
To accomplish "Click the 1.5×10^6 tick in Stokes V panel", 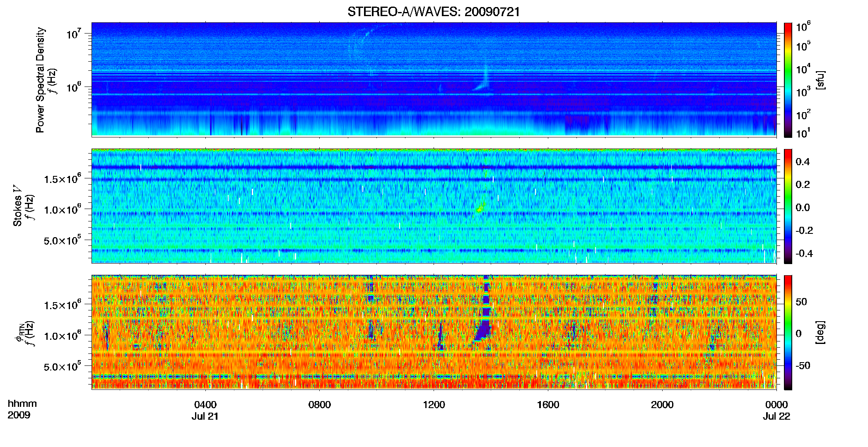I will pos(62,178).
